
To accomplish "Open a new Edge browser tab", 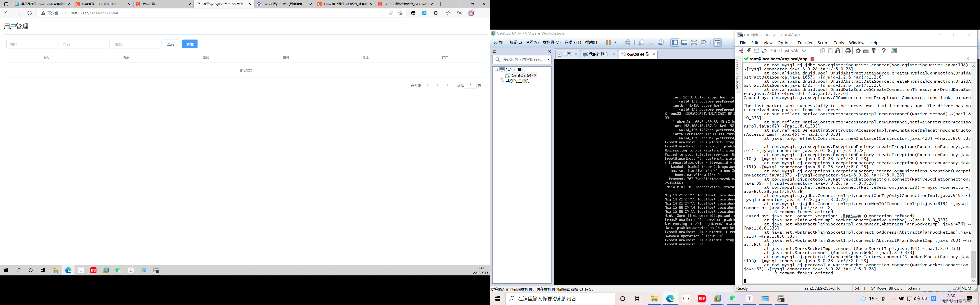I will pos(440,4).
